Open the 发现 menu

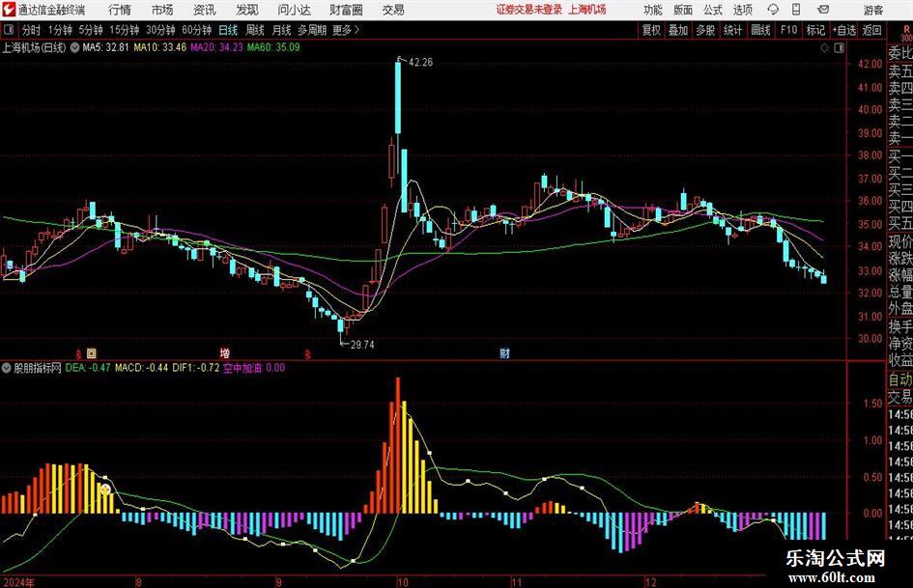(x=247, y=10)
